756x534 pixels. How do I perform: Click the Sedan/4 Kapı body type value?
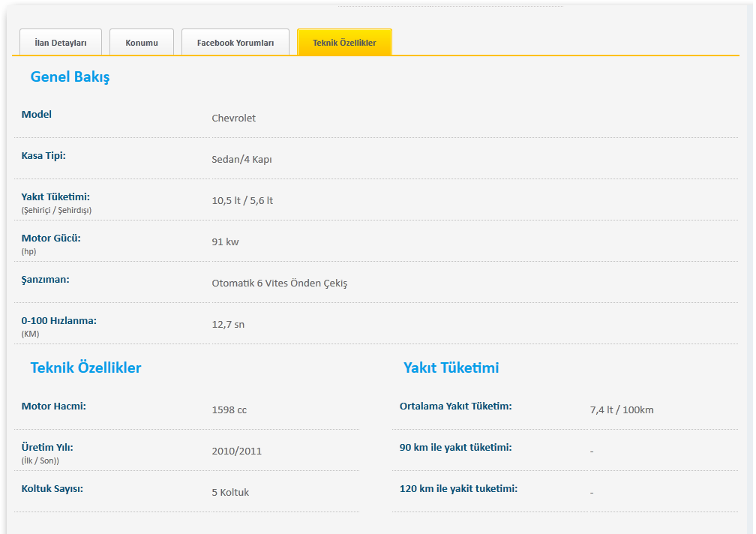click(241, 160)
